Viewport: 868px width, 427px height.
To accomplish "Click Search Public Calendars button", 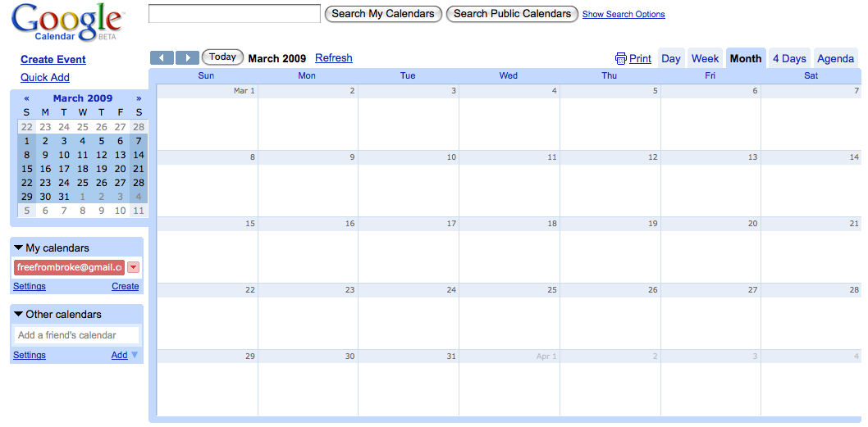I will click(x=512, y=14).
